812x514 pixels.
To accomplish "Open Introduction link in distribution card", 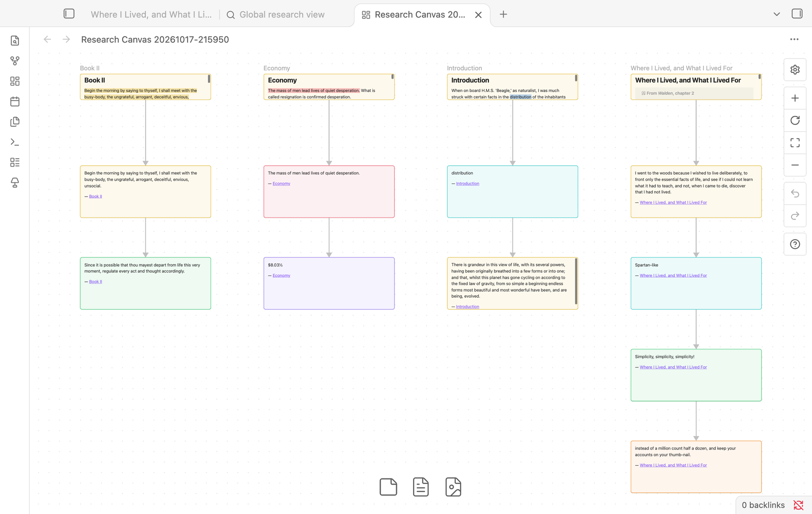I will pos(467,184).
